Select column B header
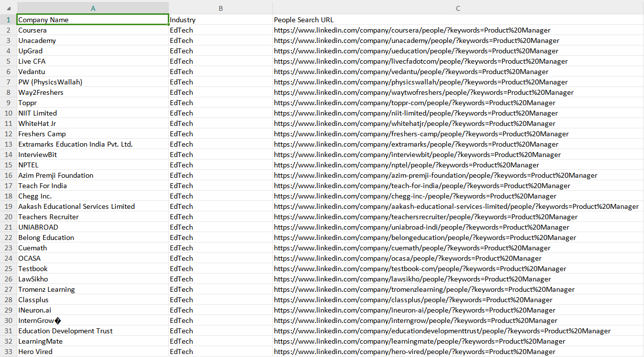Viewport: 644px width, 357px height. point(221,8)
